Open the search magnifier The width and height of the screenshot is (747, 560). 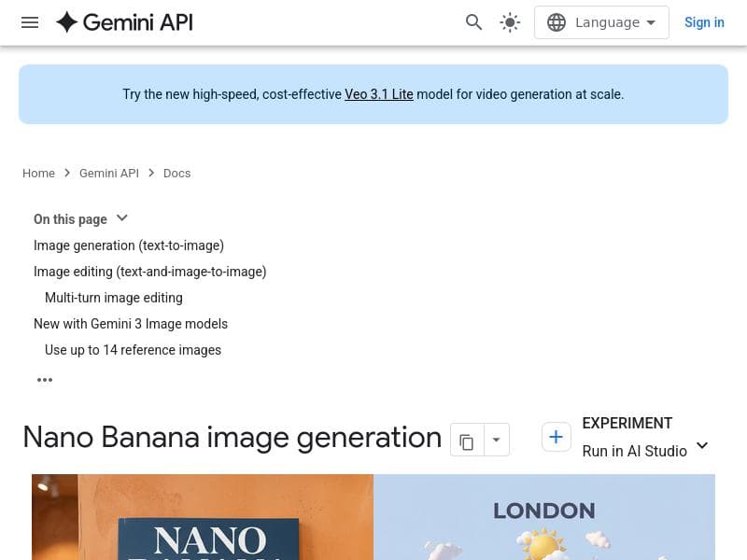pos(474,22)
